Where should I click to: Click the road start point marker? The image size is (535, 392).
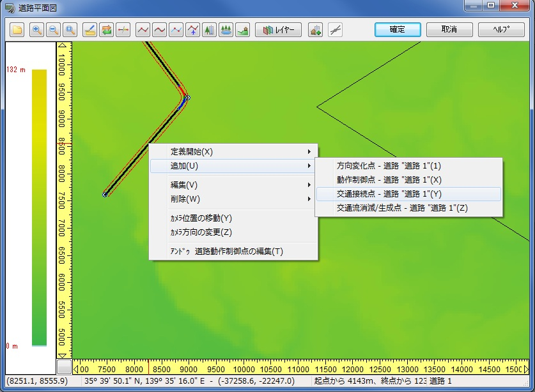click(x=105, y=195)
